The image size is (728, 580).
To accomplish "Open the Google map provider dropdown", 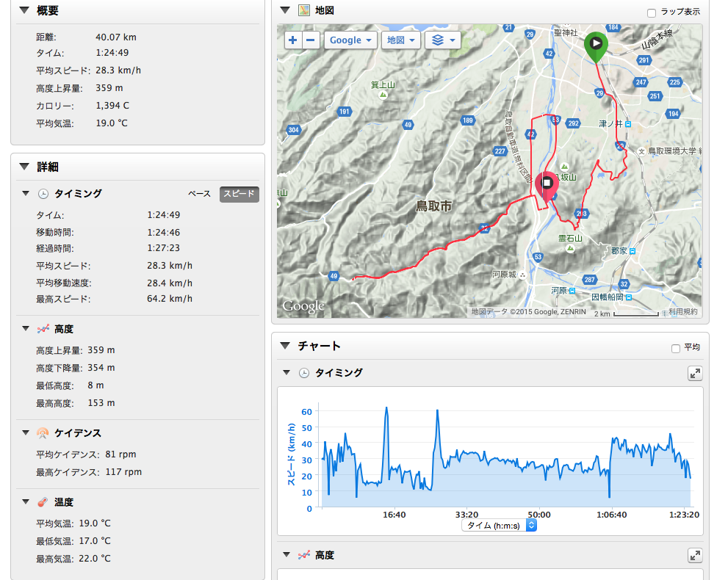I will pyautogui.click(x=351, y=40).
